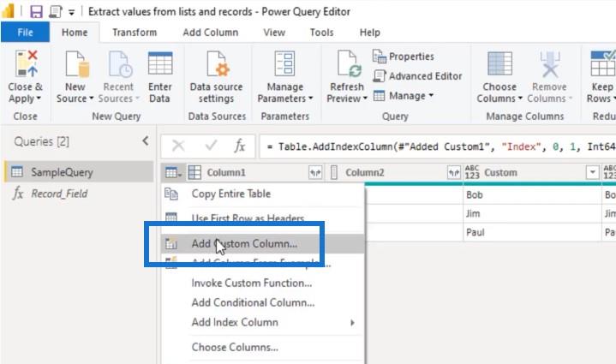Click the Column2 list type icon

click(x=334, y=172)
